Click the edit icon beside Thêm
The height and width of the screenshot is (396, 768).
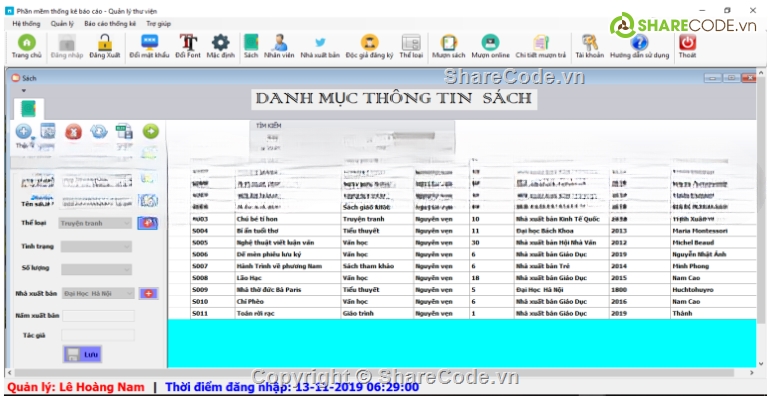(48, 131)
